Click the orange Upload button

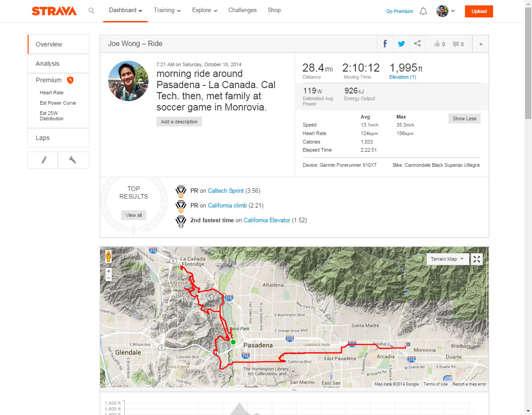(x=479, y=11)
